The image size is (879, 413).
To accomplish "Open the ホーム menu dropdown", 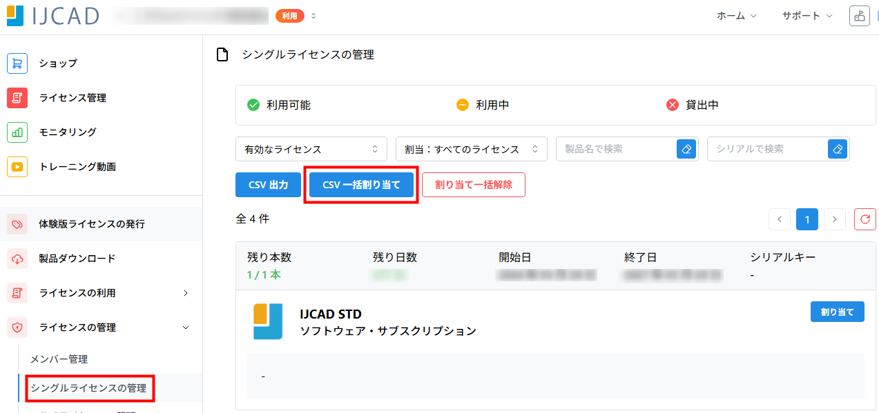I will pyautogui.click(x=737, y=16).
